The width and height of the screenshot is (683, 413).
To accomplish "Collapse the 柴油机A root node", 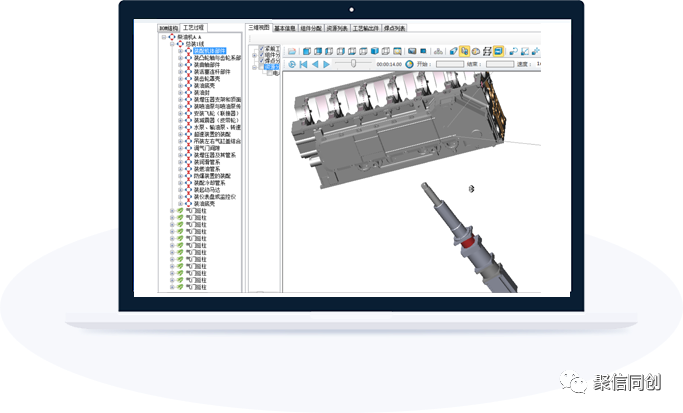I will click(x=164, y=37).
